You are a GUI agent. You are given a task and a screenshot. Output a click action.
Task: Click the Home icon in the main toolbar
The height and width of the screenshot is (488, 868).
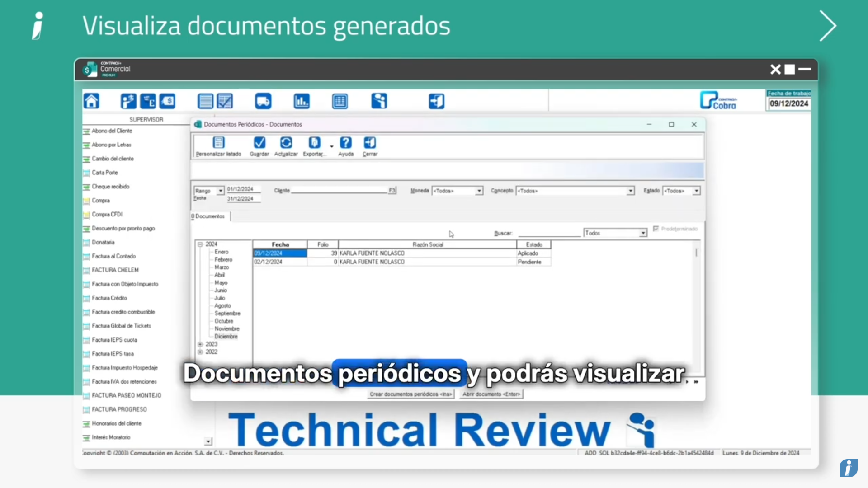(x=91, y=101)
